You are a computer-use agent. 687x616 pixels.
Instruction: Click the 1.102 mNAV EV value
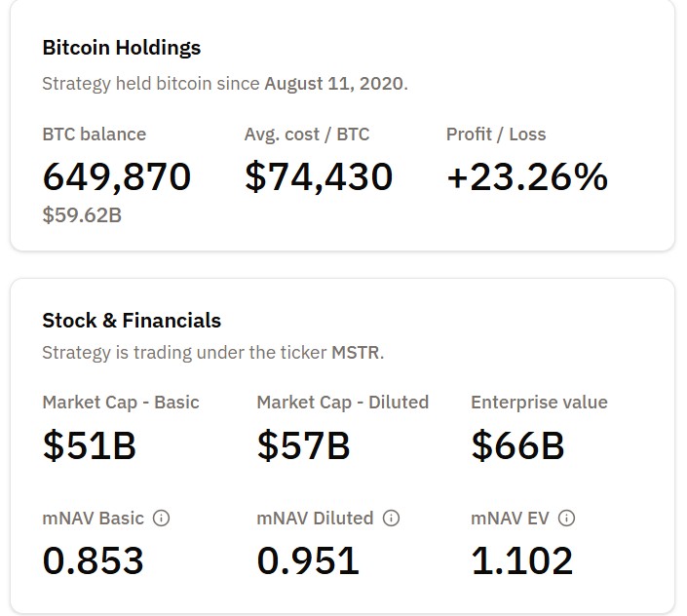[522, 560]
